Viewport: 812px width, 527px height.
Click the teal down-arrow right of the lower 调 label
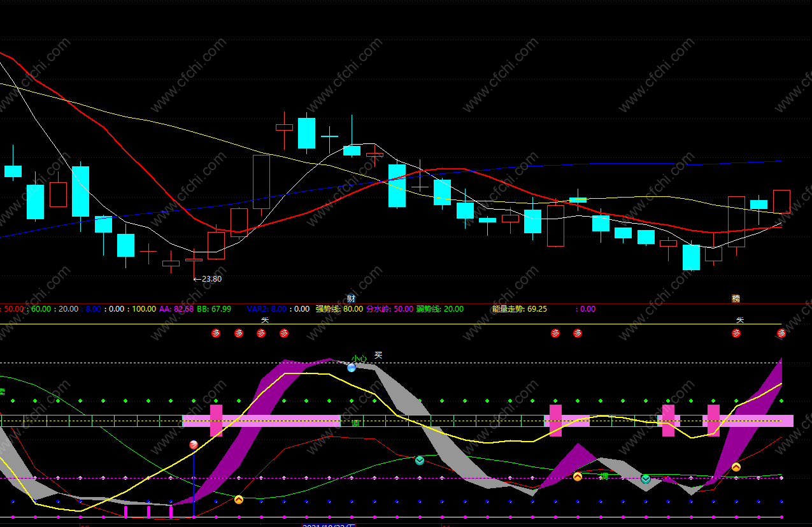tap(646, 479)
